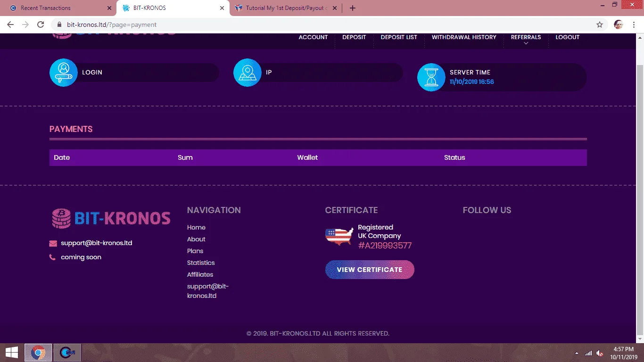The height and width of the screenshot is (362, 644).
Task: Click the Server Time hourglass icon
Action: tap(431, 77)
